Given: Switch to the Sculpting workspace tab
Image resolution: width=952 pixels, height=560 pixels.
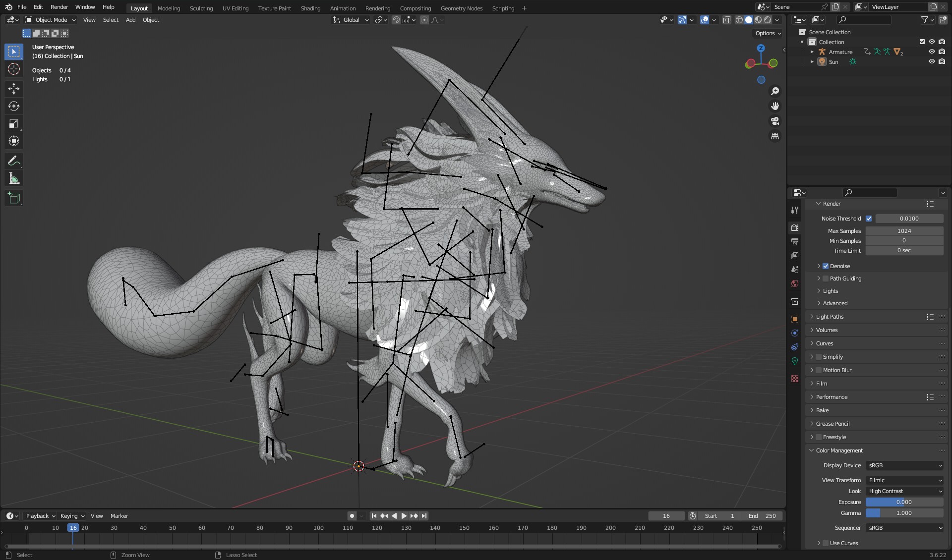Looking at the screenshot, I should tap(201, 8).
